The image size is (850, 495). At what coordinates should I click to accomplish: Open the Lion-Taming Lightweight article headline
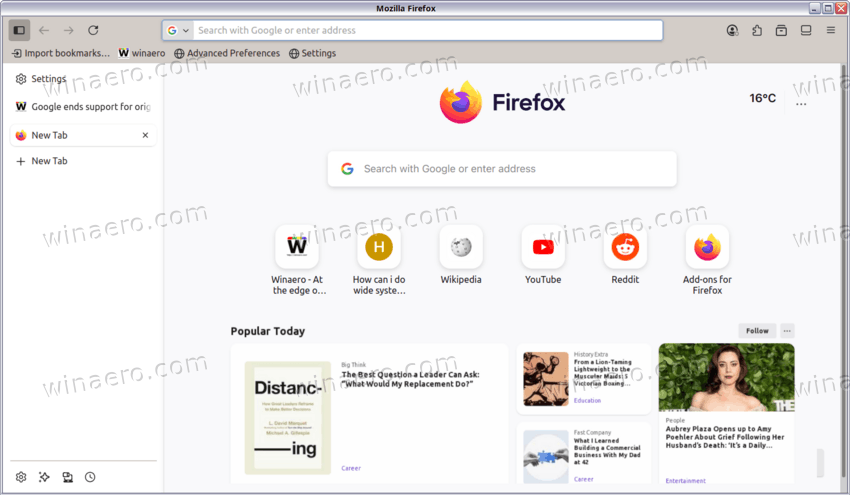click(602, 372)
